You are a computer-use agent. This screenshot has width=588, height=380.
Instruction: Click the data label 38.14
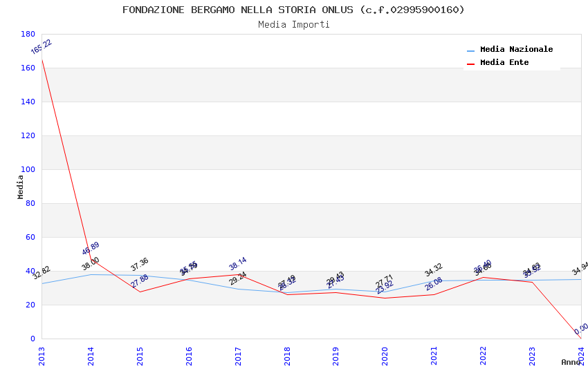[x=238, y=263]
